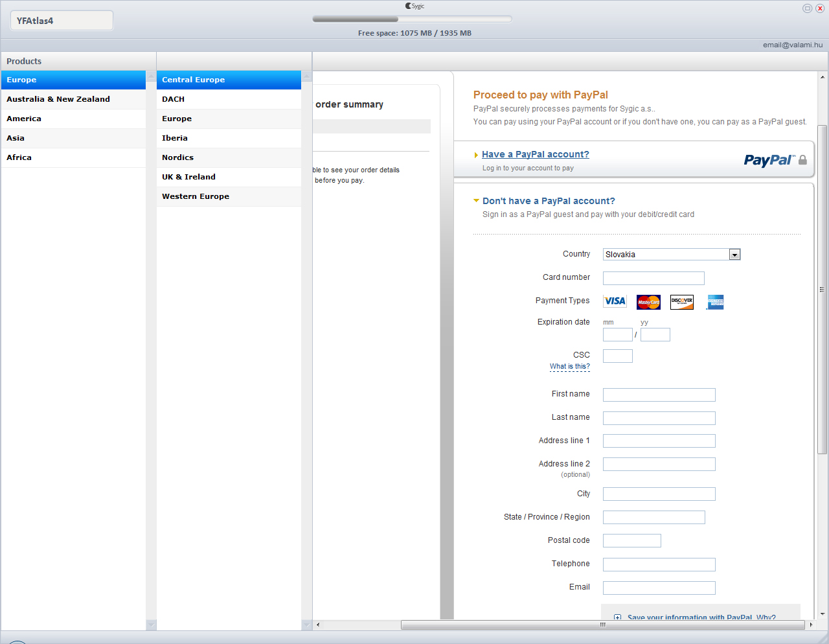The image size is (829, 644).
Task: Click the email@valami.hu account label
Action: 793,45
